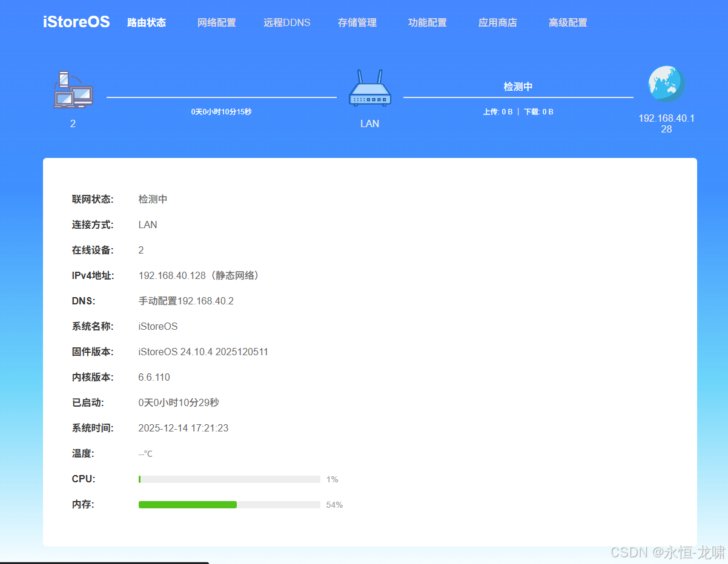Click the system time 2025-12-14 17:21:23
Screen dimensions: 728x564
(x=184, y=428)
